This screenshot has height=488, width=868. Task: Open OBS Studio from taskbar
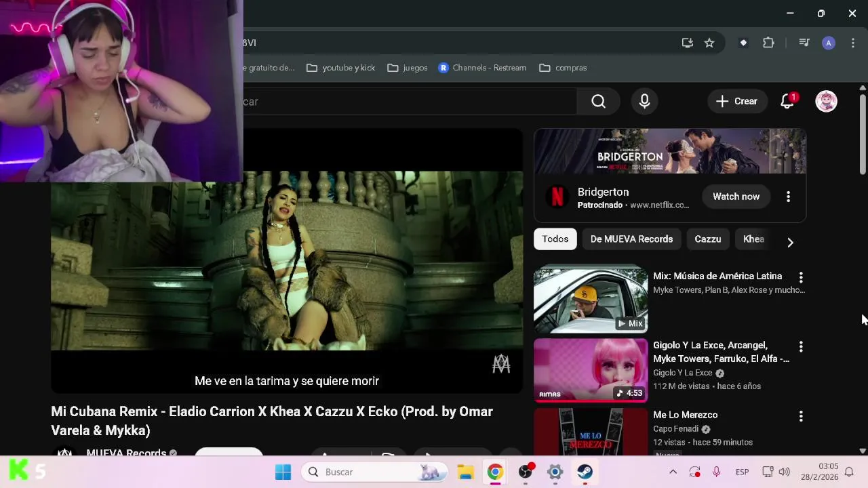click(x=526, y=472)
